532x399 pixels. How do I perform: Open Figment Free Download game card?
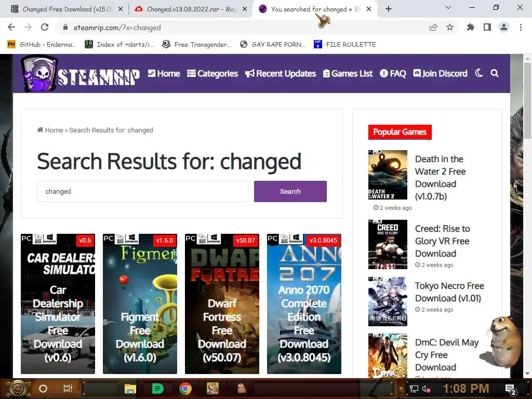(140, 303)
